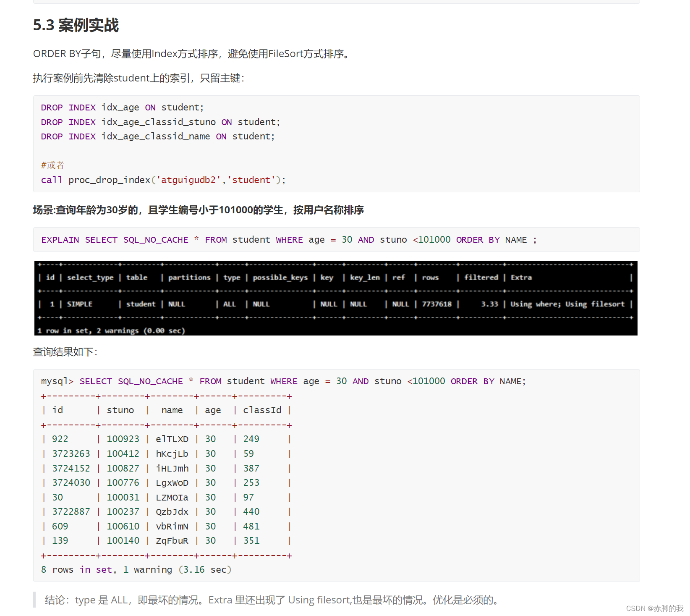The width and height of the screenshot is (690, 616).
Task: Click the name LgxWoD in the results
Action: (x=172, y=483)
